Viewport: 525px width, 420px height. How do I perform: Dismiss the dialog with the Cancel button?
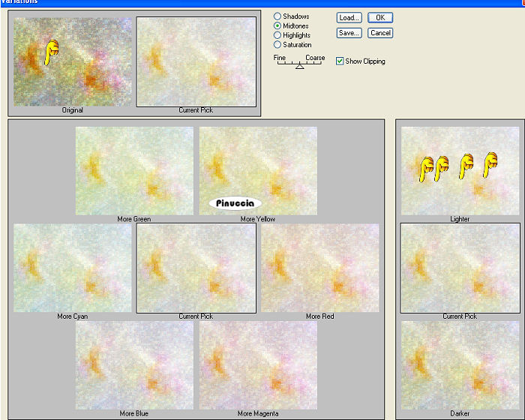pos(380,33)
